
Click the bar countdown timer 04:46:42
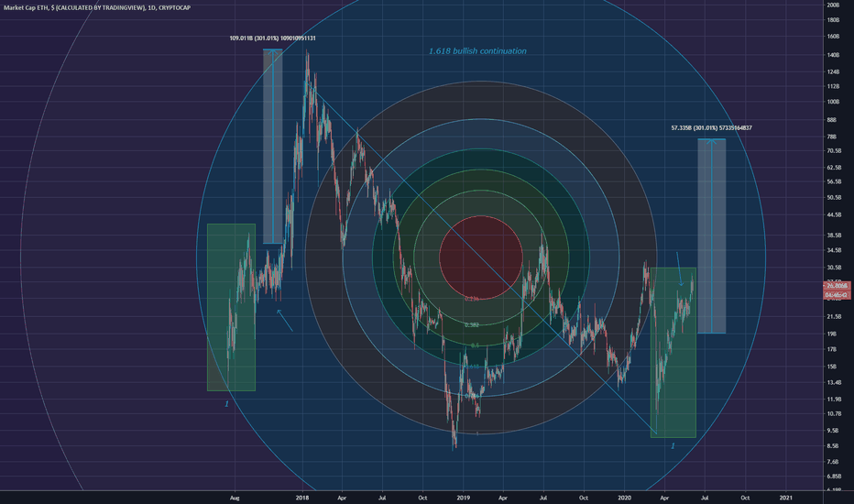point(838,295)
